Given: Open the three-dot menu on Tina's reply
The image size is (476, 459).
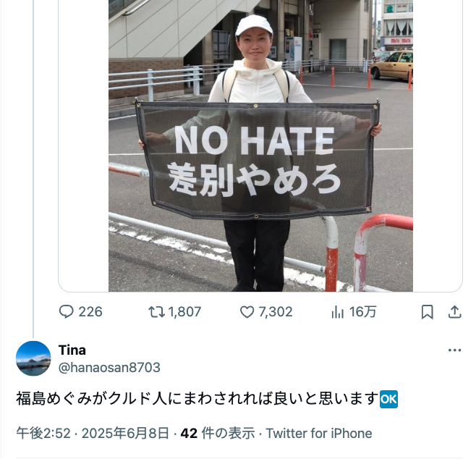Looking at the screenshot, I should [454, 350].
